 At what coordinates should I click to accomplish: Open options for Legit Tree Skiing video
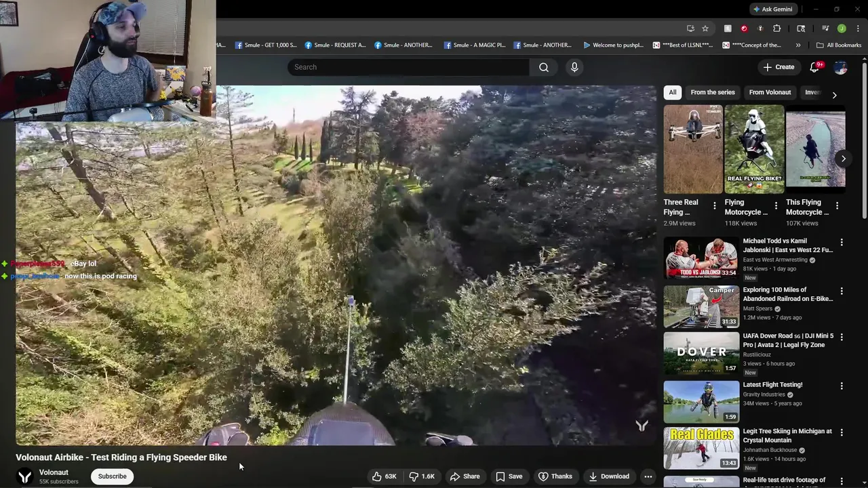[842, 432]
